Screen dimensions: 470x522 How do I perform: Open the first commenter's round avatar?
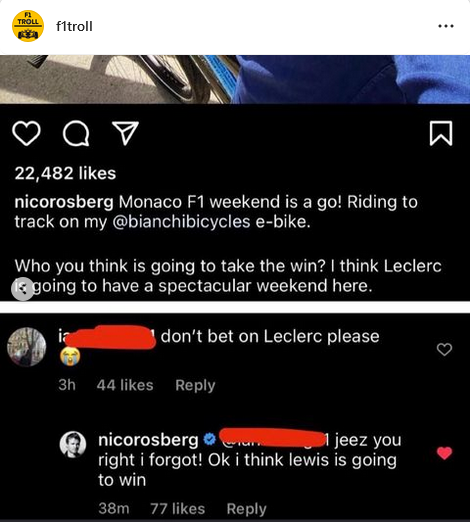click(27, 347)
